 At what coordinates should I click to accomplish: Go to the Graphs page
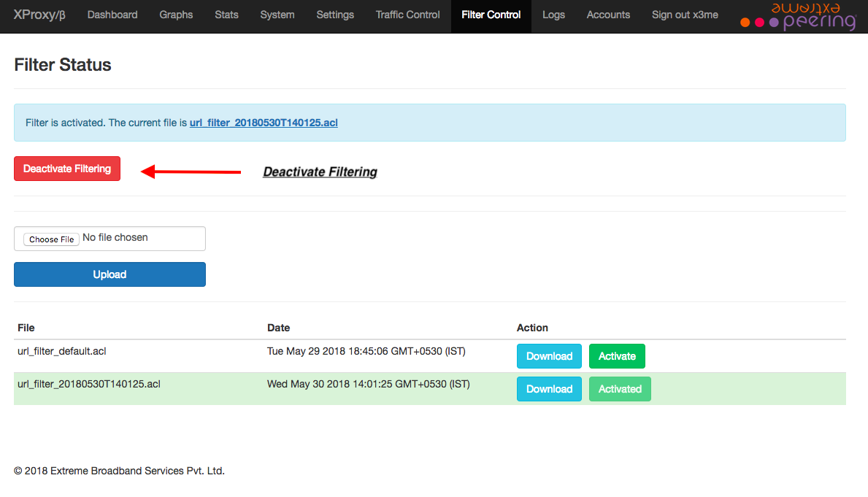click(176, 15)
